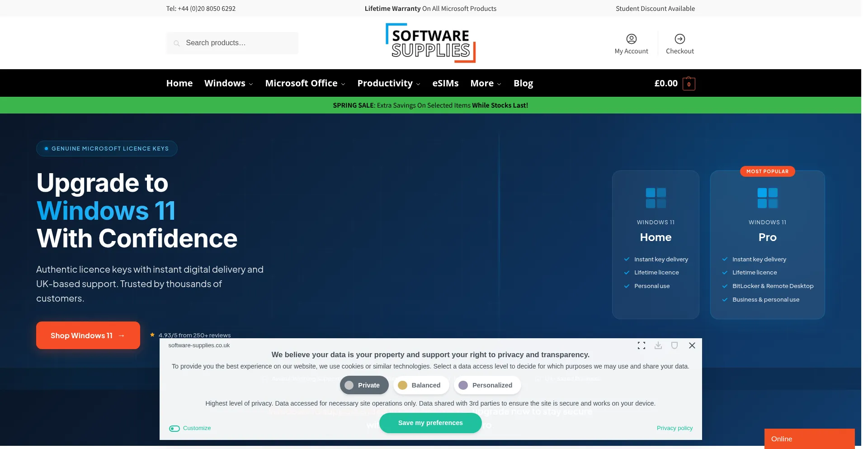Click the Windows 11 Home logo icon
The image size is (868, 449).
(x=656, y=198)
